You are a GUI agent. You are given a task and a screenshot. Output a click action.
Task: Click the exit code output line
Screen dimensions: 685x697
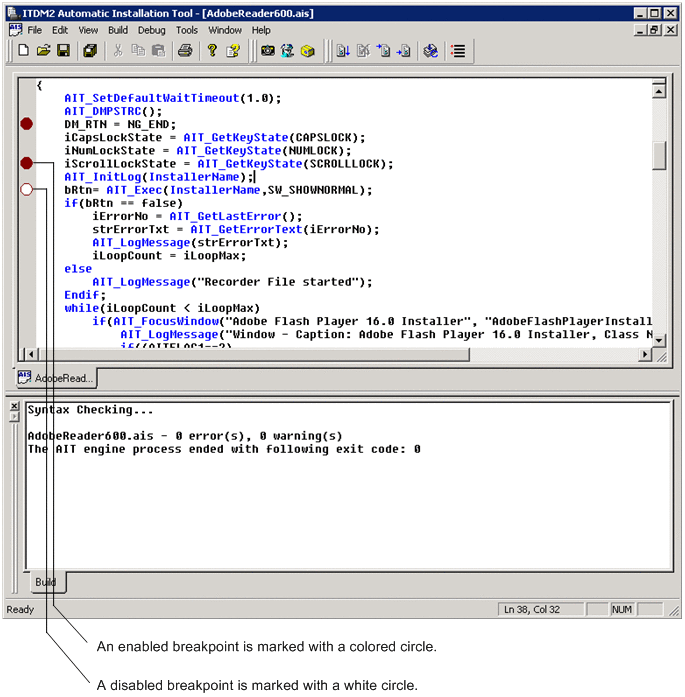pos(224,449)
